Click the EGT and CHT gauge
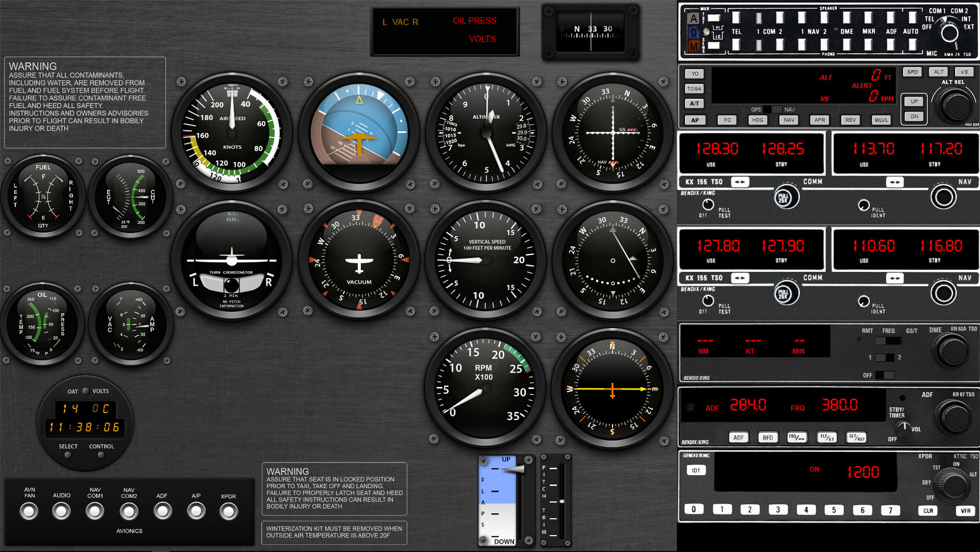The height and width of the screenshot is (552, 980). (131, 197)
